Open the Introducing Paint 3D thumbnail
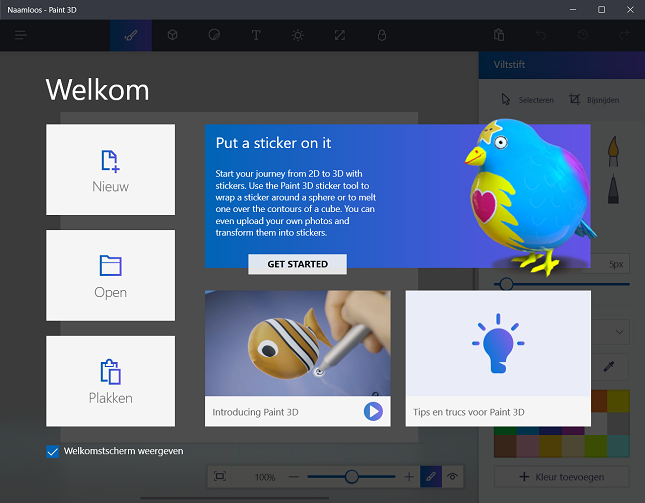 (297, 343)
